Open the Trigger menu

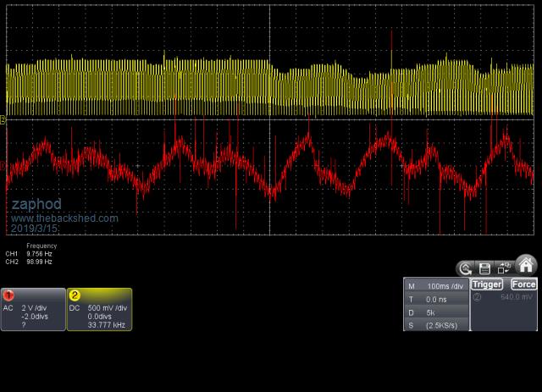pyautogui.click(x=487, y=284)
